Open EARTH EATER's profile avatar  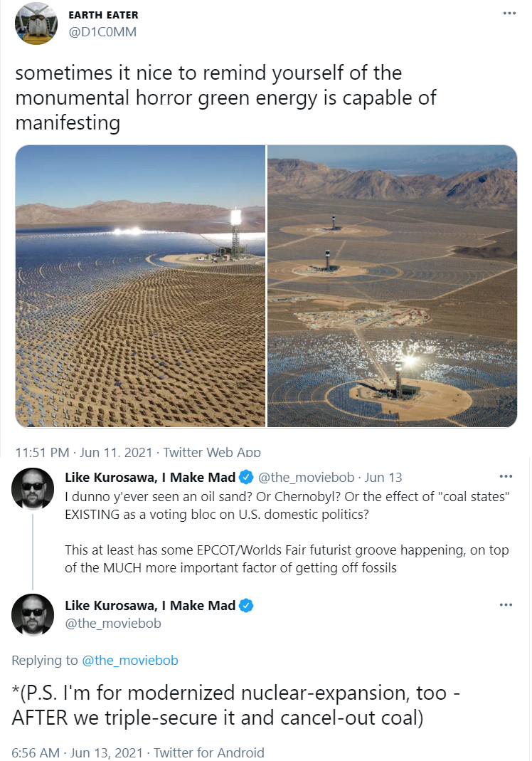[36, 23]
